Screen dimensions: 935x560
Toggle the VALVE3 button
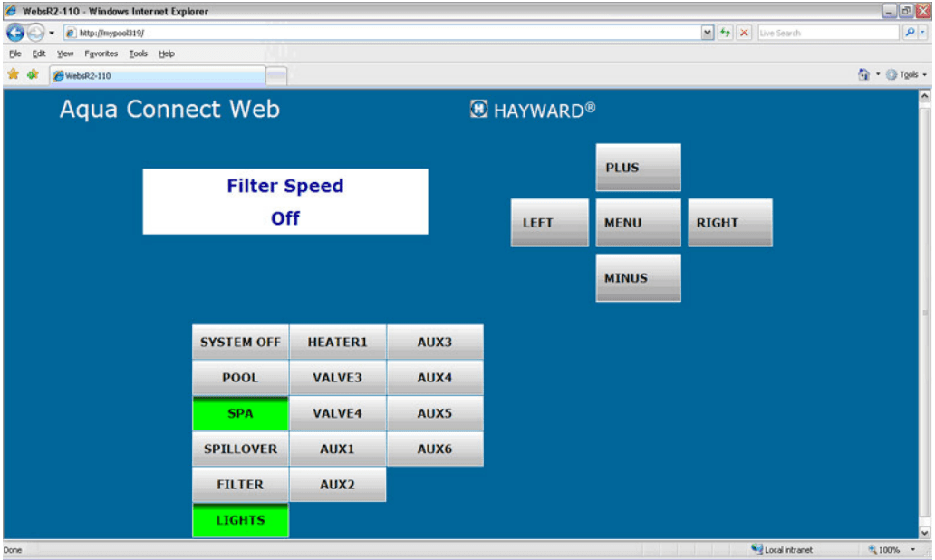pyautogui.click(x=338, y=378)
